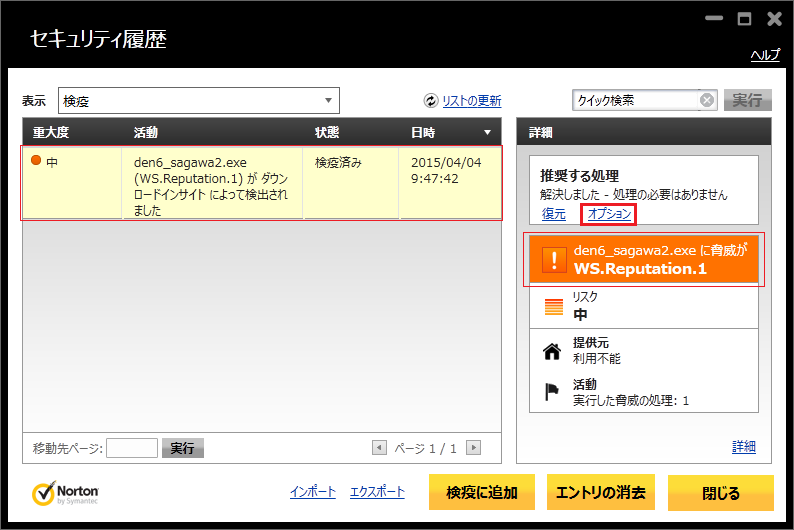Click the 検疫に追加 button
Image resolution: width=794 pixels, height=530 pixels.
[x=482, y=492]
